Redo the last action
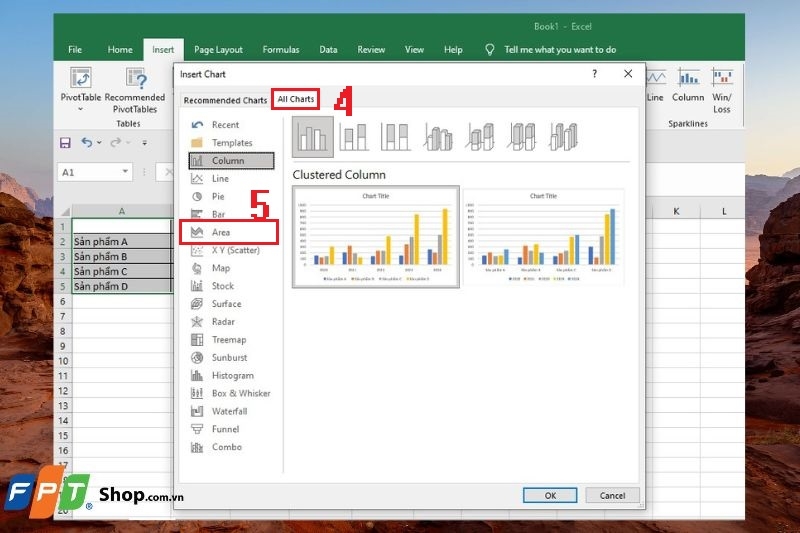Image resolution: width=800 pixels, height=533 pixels. coord(116,142)
